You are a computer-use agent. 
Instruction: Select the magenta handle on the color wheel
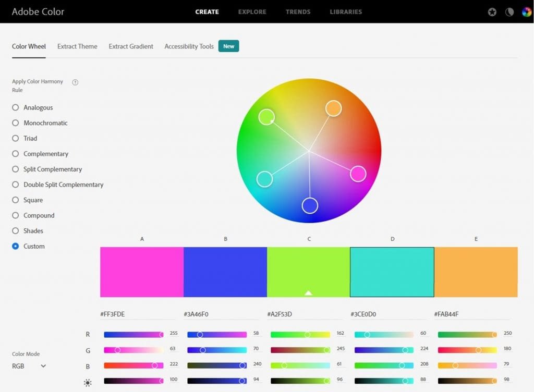point(358,174)
